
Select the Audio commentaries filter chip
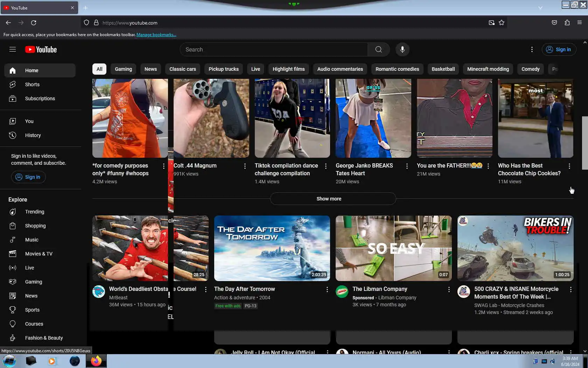340,69
